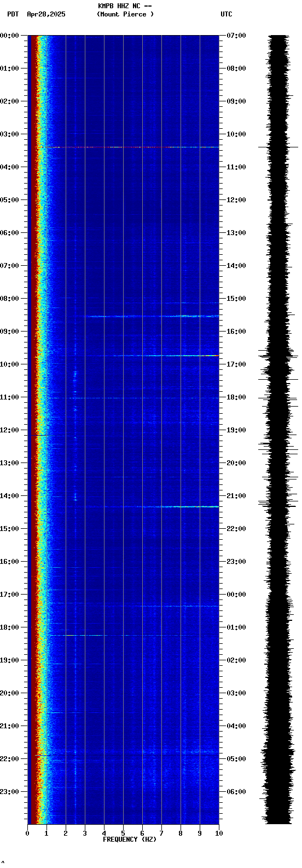Click the PDT axis label '14:00'
This screenshot has width=302, height=868.
[9, 496]
